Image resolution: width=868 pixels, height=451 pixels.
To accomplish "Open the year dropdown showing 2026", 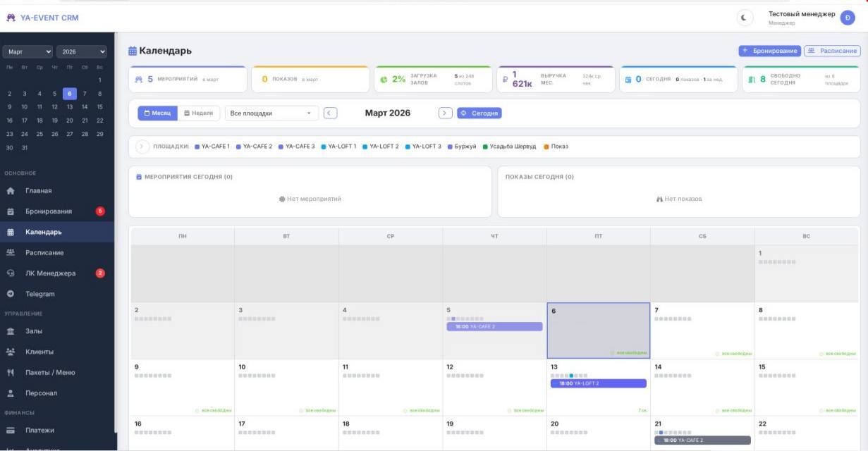I will pyautogui.click(x=82, y=51).
